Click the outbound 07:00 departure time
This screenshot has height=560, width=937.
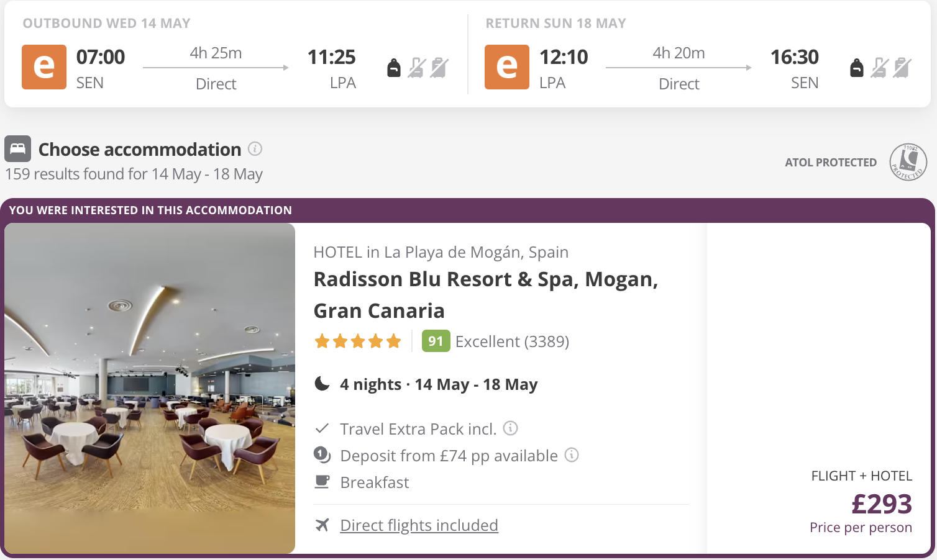[x=100, y=57]
